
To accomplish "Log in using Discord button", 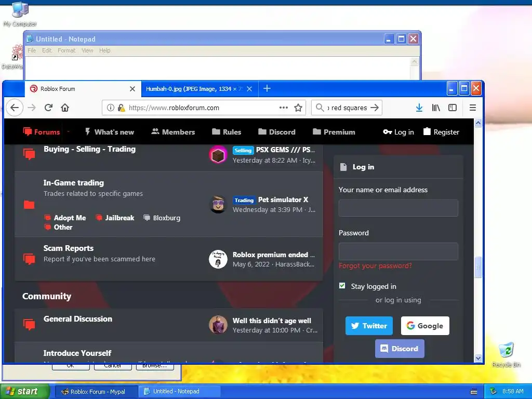I will (400, 349).
